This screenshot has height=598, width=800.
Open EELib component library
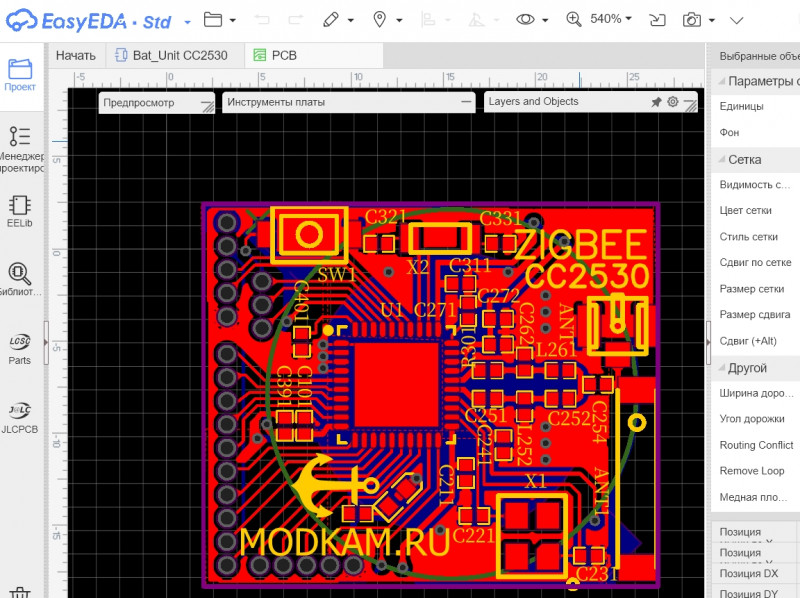pyautogui.click(x=20, y=211)
